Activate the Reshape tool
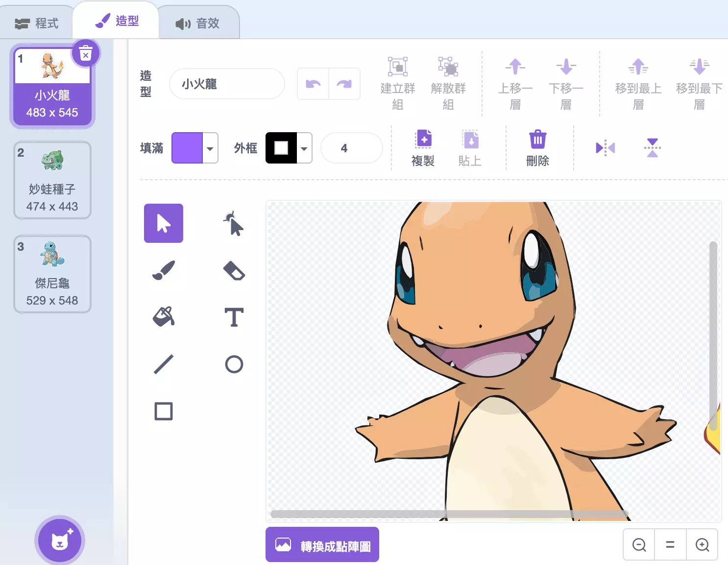 coord(234,224)
